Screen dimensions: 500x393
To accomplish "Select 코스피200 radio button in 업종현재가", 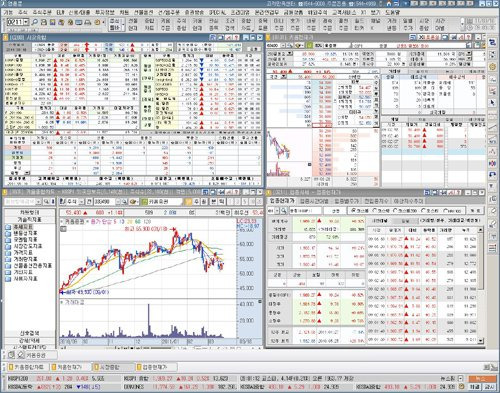I will pyautogui.click(x=396, y=211).
